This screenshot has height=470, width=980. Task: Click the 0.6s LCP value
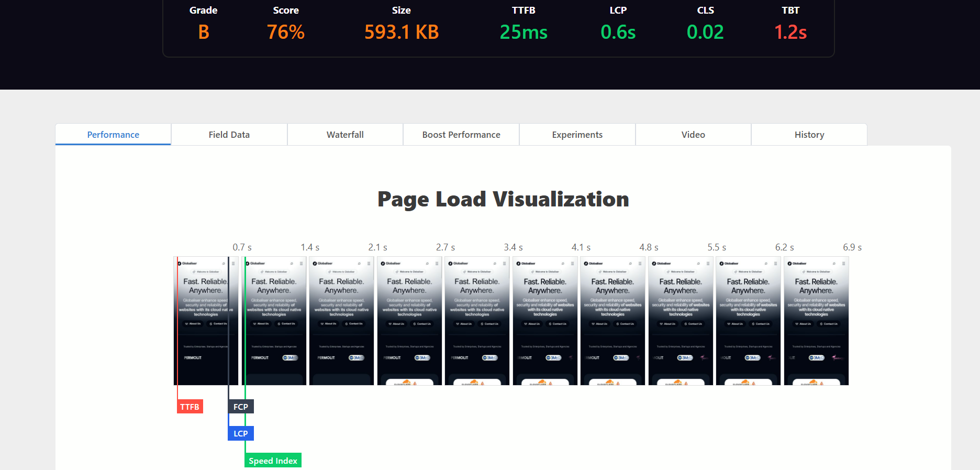(x=618, y=32)
